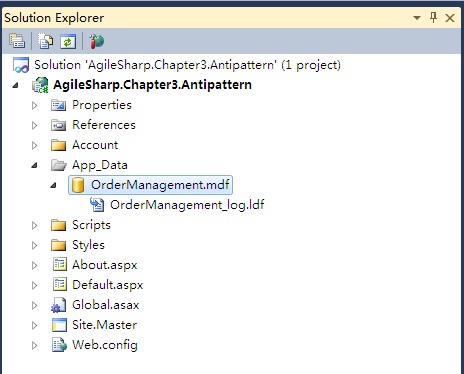
Task: Open the Solution Explorer window position dropdown
Action: click(x=417, y=18)
